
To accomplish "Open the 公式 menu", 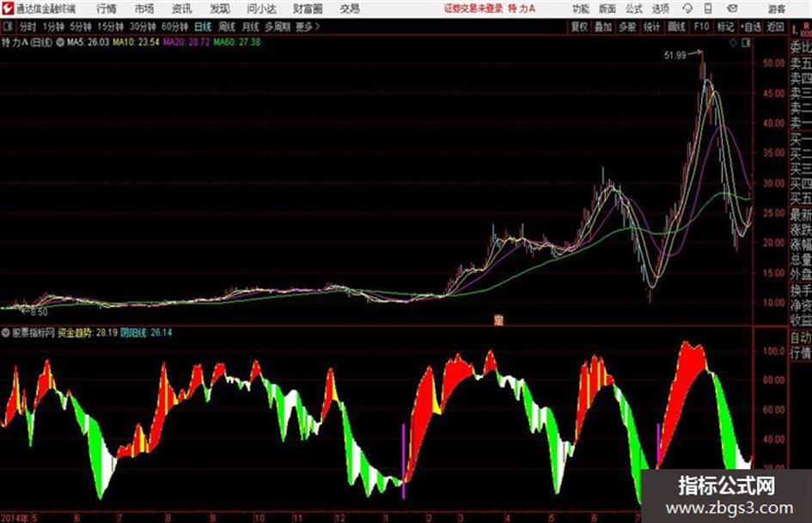I will 634,9.
